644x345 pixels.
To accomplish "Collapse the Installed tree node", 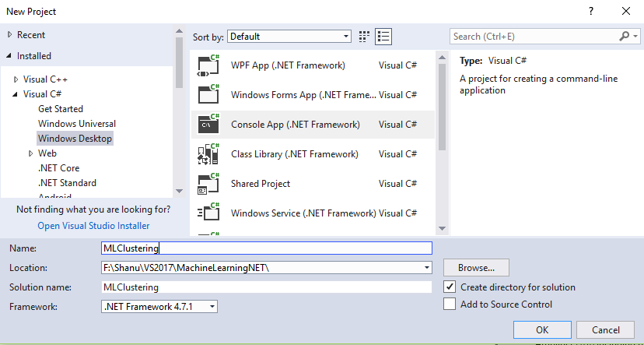I will (x=9, y=56).
